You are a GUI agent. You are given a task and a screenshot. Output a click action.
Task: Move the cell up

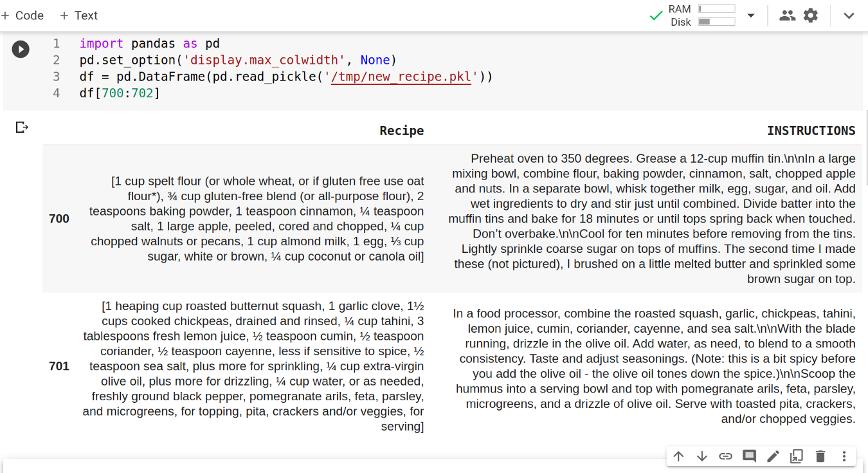(678, 456)
